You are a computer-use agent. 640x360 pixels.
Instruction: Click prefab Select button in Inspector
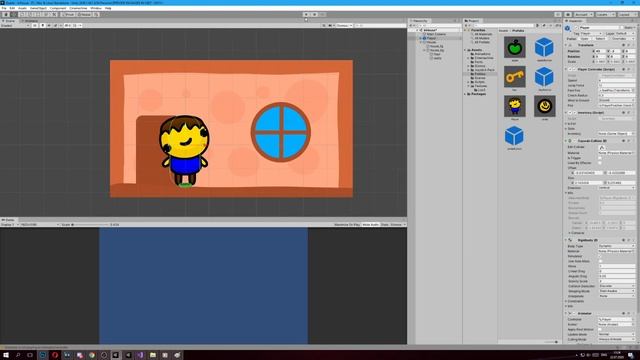(600, 39)
